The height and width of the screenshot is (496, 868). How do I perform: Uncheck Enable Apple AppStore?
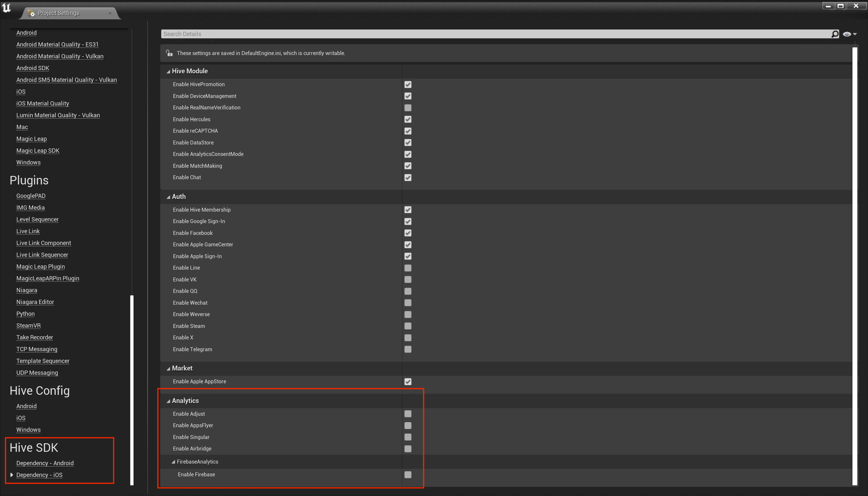408,382
